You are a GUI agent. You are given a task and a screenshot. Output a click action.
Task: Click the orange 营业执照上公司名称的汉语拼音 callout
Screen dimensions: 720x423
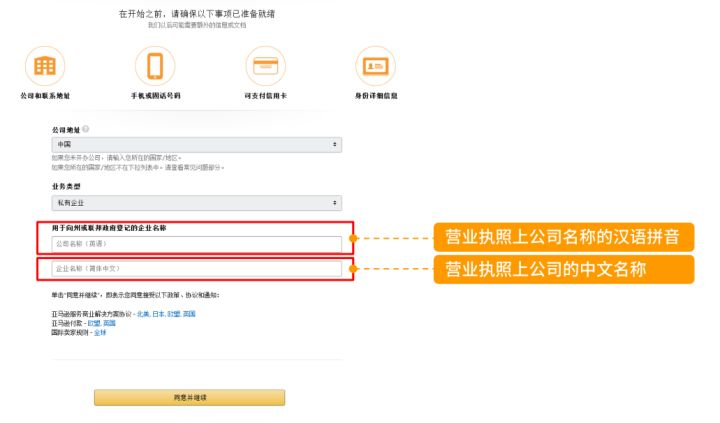coord(563,238)
